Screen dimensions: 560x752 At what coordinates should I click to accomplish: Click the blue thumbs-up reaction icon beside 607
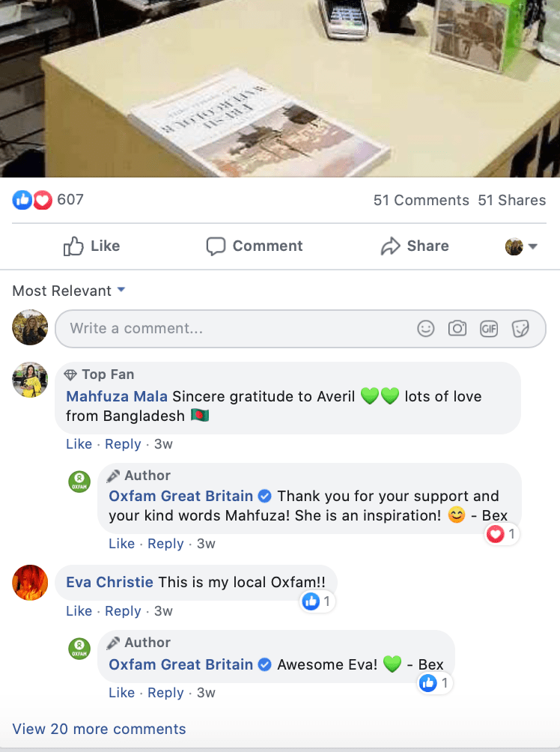(x=22, y=200)
